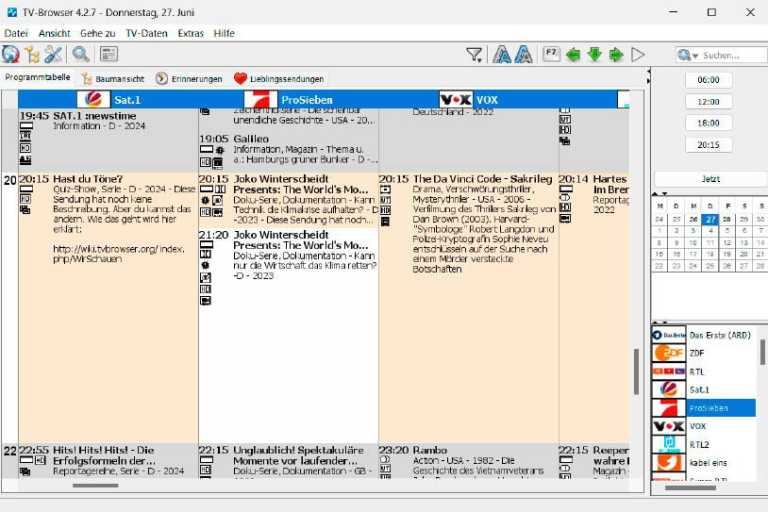Click the VOX channel header
This screenshot has height=512, width=768.
(x=468, y=99)
